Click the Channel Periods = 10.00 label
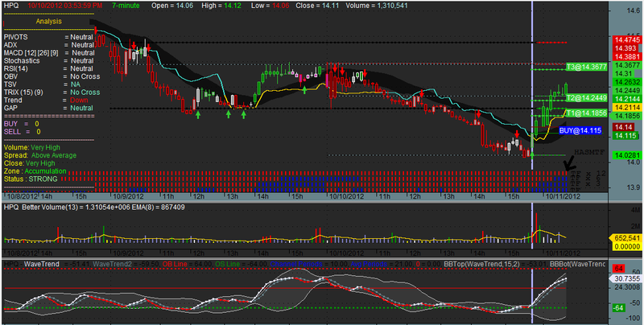The image size is (644, 325). click(310, 263)
